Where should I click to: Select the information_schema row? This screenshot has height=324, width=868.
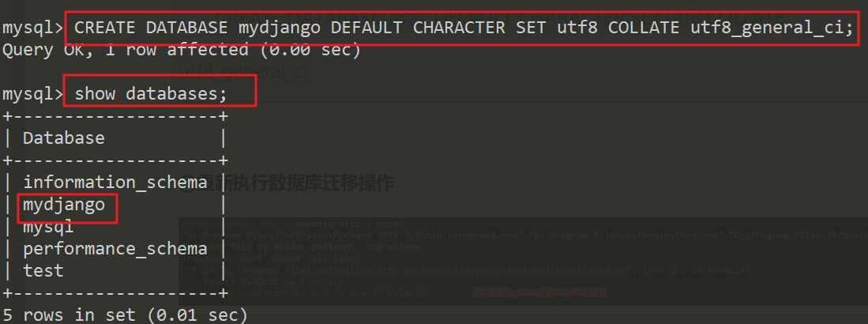coord(115,183)
